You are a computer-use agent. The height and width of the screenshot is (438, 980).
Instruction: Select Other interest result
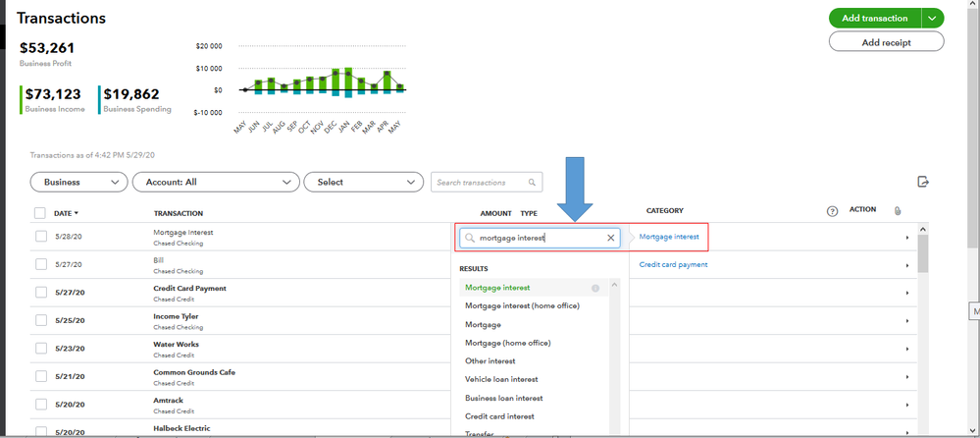point(490,361)
